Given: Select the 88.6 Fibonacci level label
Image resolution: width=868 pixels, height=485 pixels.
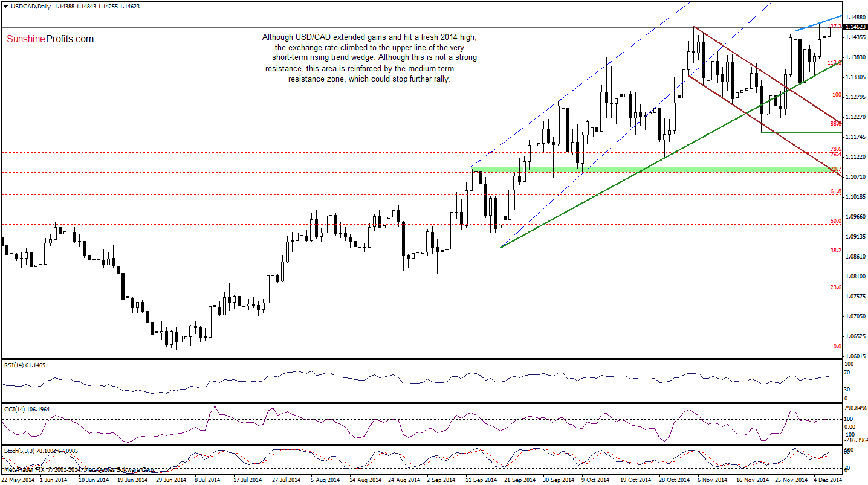Looking at the screenshot, I should [835, 124].
